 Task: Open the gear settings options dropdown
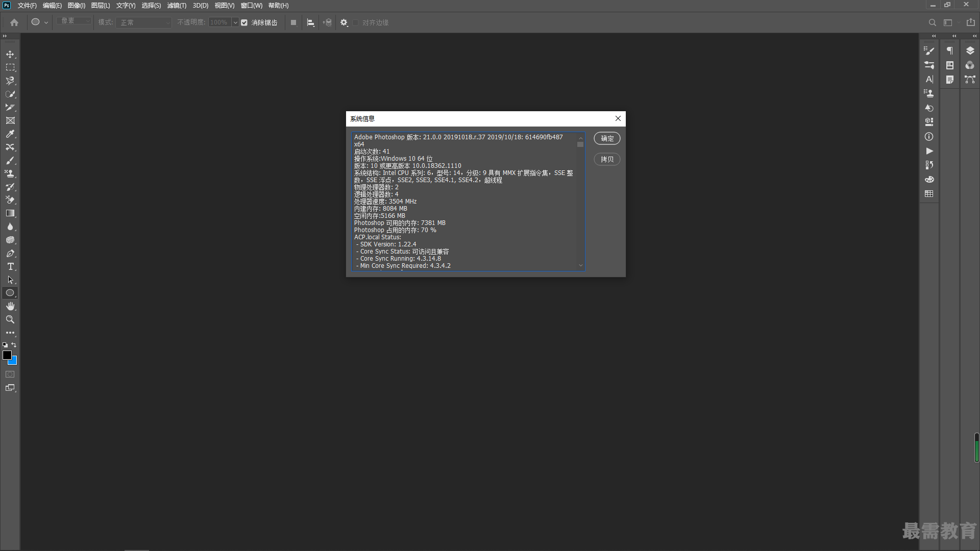344,22
